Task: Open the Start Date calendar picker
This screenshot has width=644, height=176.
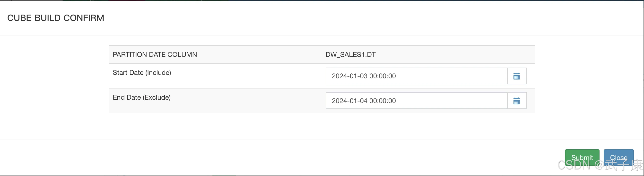Action: coord(516,76)
